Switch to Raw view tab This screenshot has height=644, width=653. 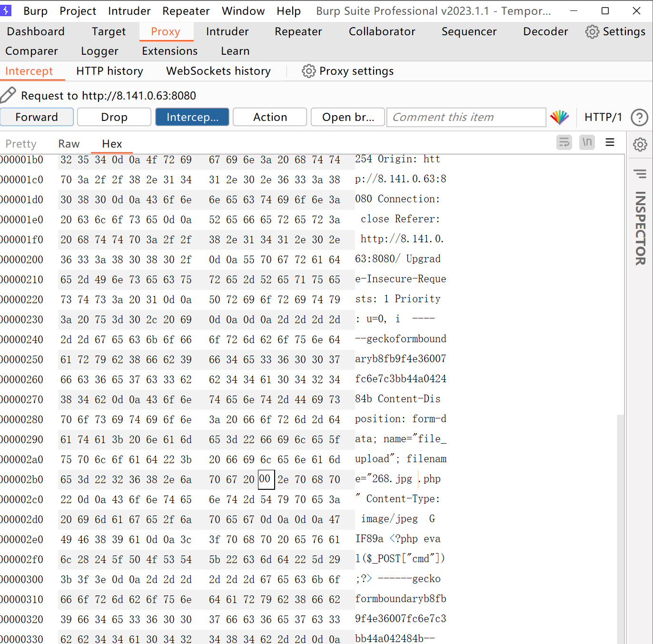(69, 144)
